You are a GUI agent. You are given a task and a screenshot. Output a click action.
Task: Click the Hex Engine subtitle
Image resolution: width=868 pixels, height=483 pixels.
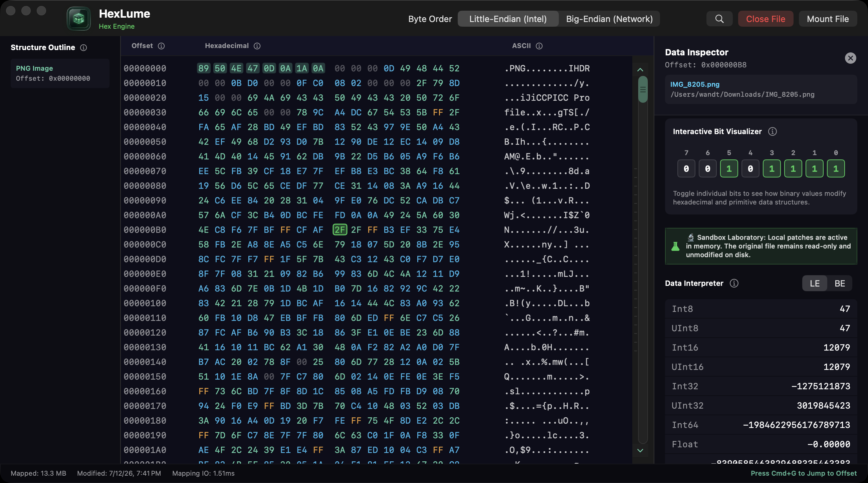pos(117,26)
